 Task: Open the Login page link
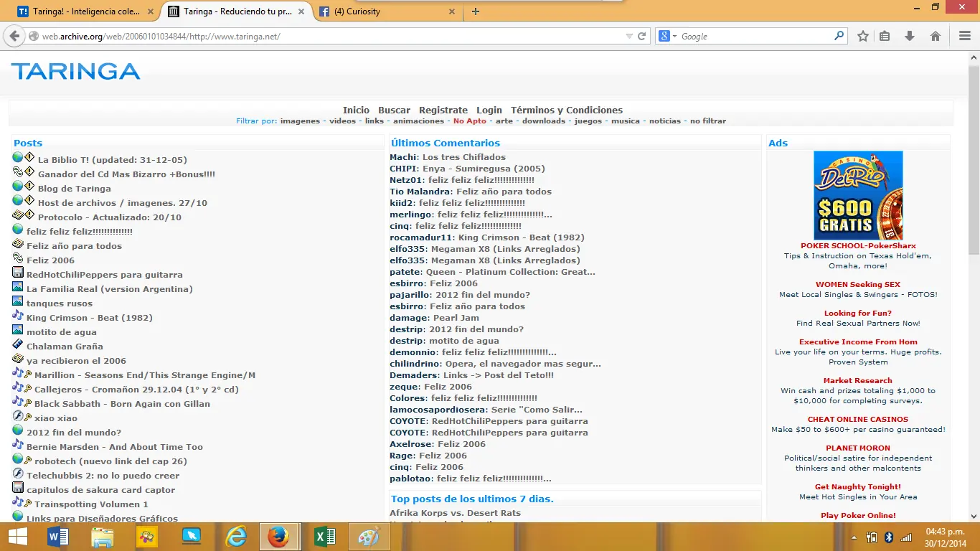click(489, 110)
